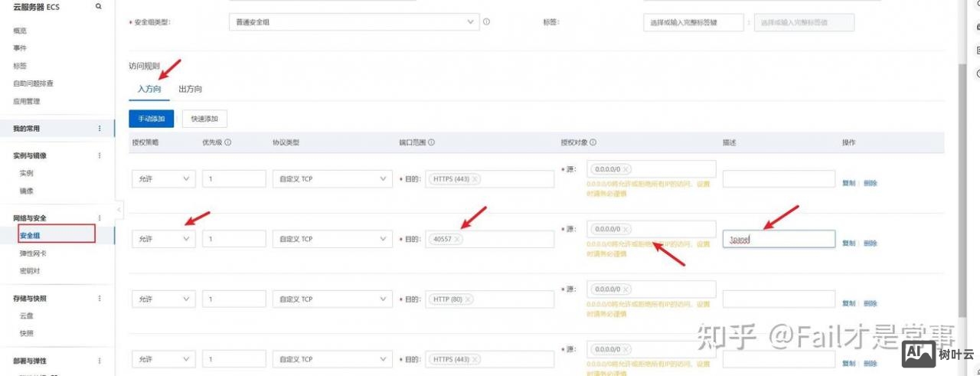The height and width of the screenshot is (376, 980).
Task: Remove the 40557 port tag
Action: click(457, 239)
